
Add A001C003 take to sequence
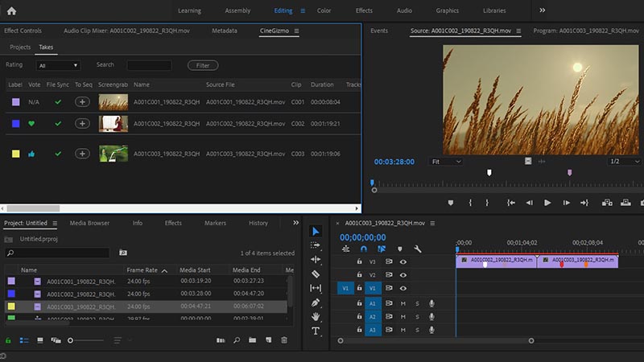click(82, 154)
